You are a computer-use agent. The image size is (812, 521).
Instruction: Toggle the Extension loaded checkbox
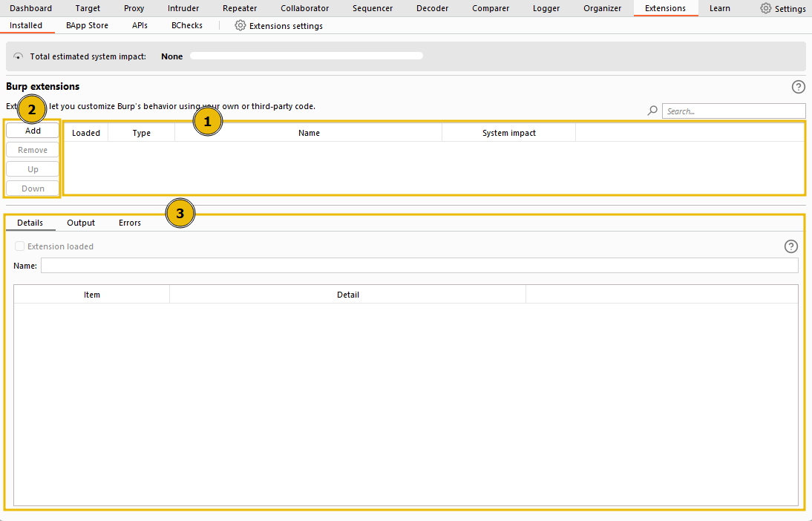(x=19, y=246)
